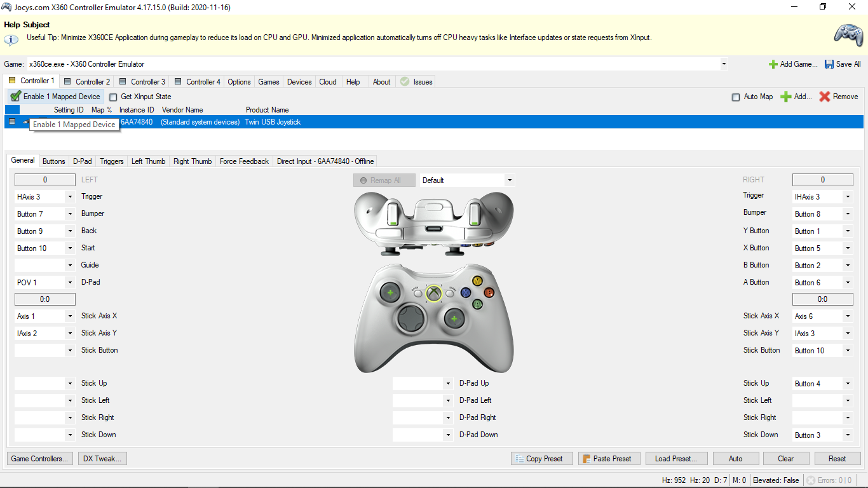This screenshot has height=488, width=868.
Task: Open the Cloud tab
Action: click(328, 81)
